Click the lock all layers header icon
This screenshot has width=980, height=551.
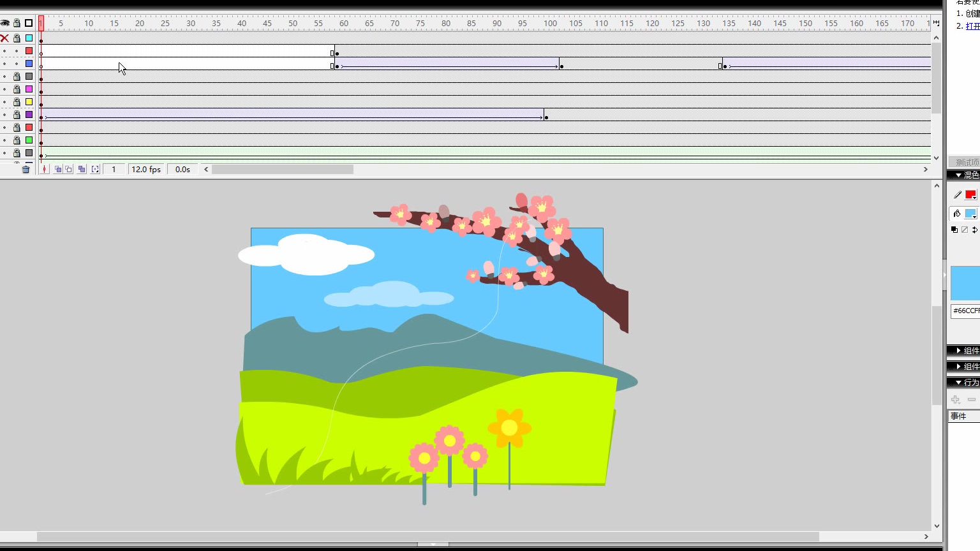[17, 24]
